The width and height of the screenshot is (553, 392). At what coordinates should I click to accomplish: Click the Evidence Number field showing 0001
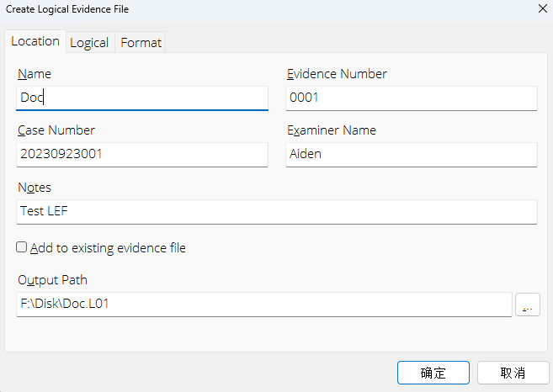click(411, 98)
